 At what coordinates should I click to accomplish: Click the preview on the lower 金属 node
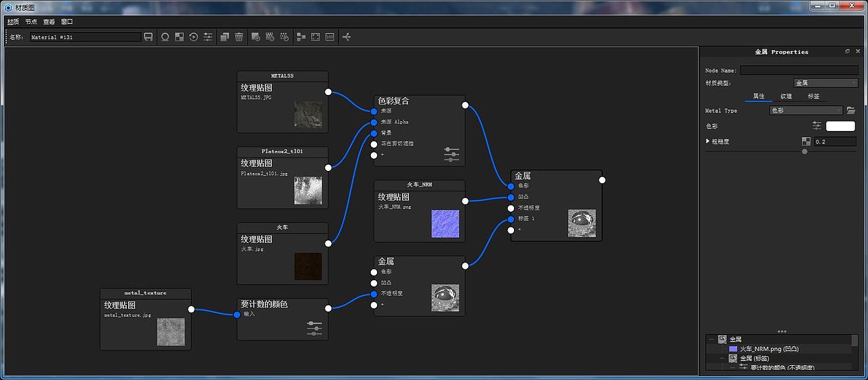445,298
